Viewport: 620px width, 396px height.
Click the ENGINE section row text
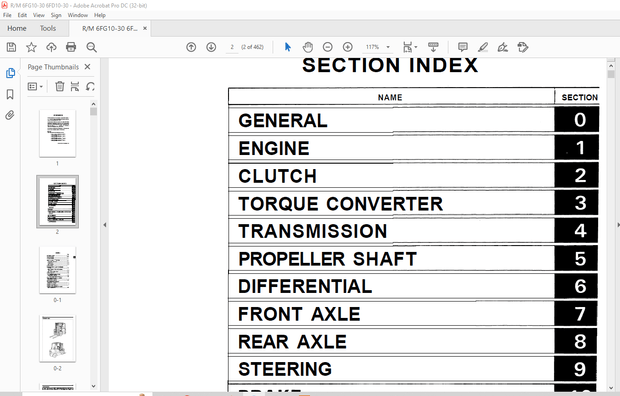coord(274,148)
